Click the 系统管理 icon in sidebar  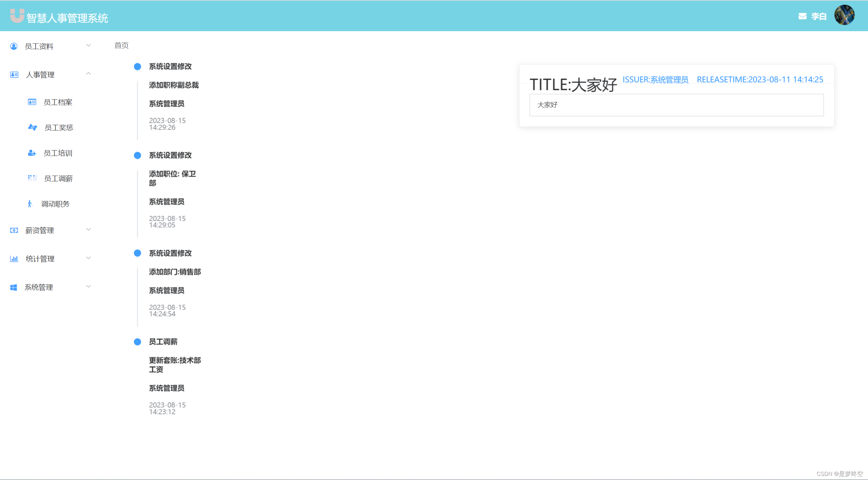coord(14,288)
